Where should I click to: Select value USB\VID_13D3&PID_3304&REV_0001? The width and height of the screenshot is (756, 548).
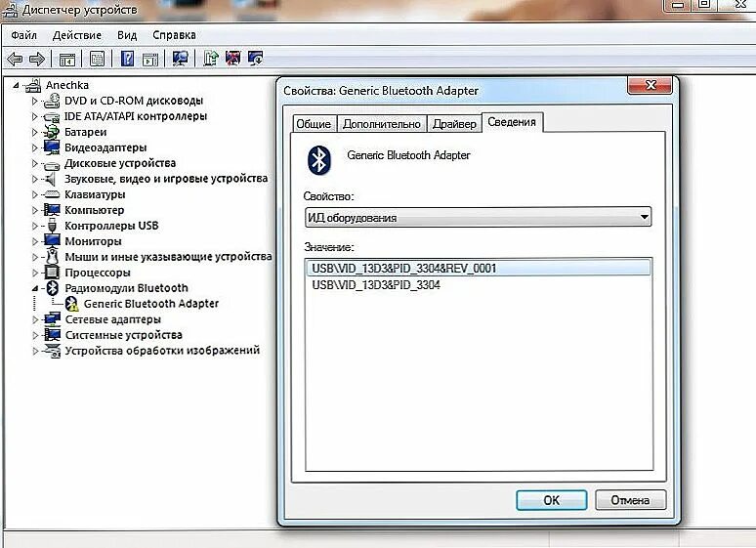pyautogui.click(x=478, y=269)
